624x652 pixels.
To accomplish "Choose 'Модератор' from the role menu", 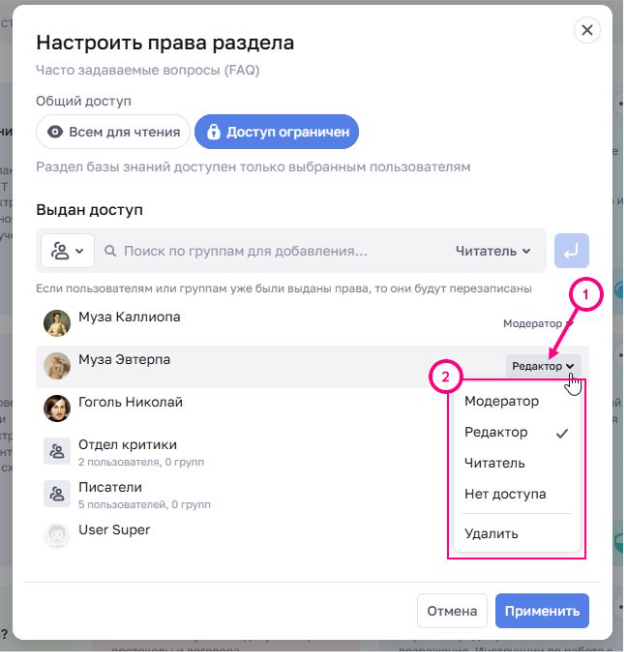I will (x=501, y=401).
